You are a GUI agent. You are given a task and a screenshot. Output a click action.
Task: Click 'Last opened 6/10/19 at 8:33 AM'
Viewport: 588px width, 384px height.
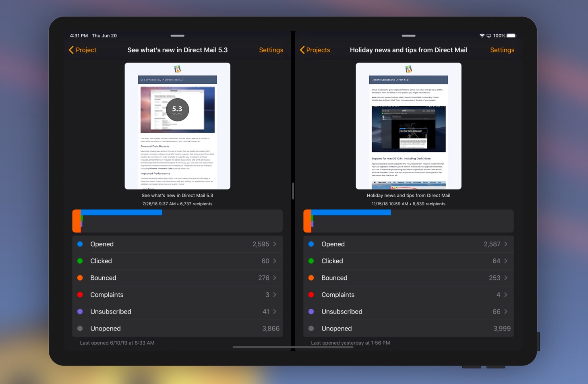coord(117,343)
